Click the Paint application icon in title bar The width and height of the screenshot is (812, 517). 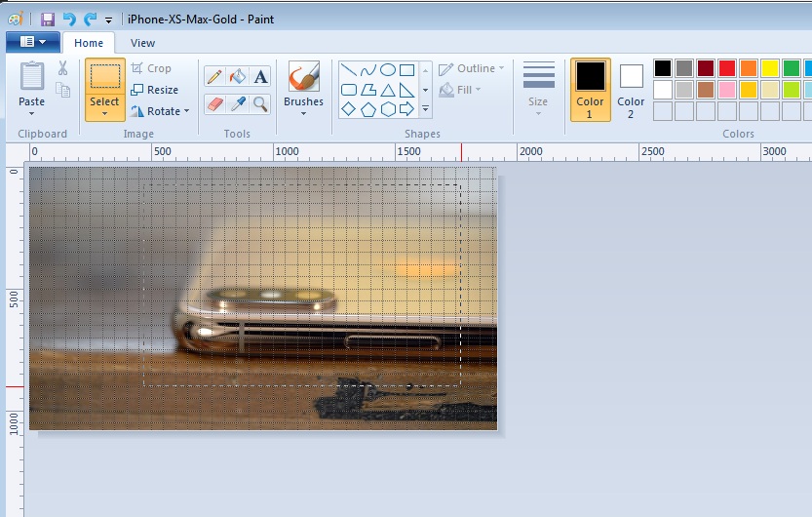(x=15, y=20)
